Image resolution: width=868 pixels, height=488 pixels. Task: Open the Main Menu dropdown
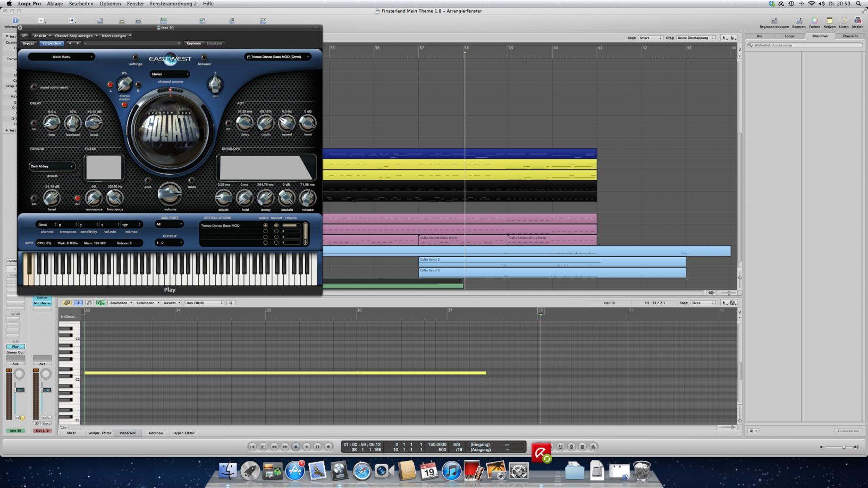click(61, 57)
